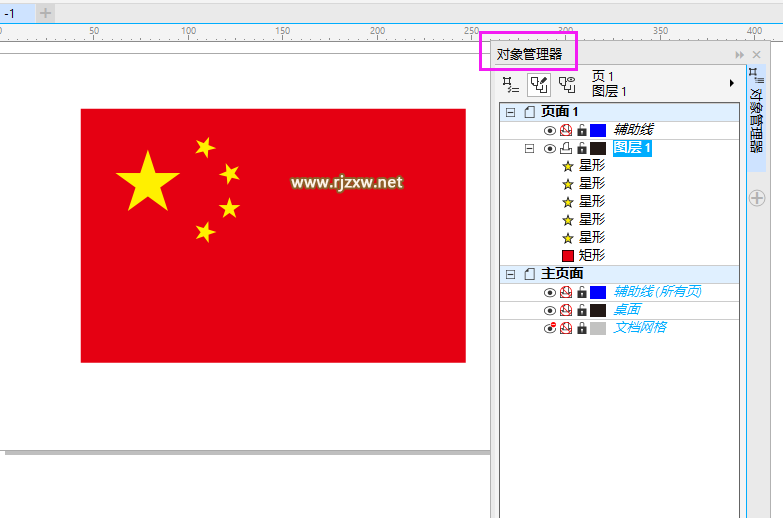Toggle lock icon on 辅助线 layer
The image size is (783, 518).
point(582,130)
